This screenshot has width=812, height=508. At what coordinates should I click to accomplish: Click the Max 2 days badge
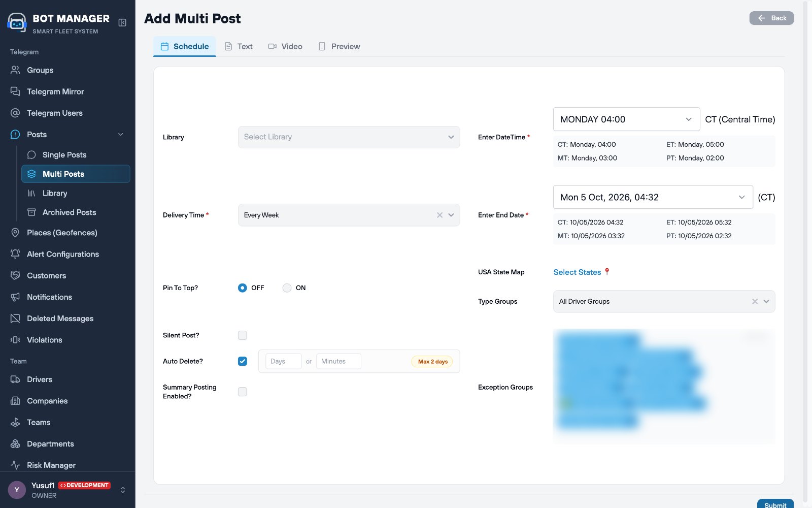coord(432,361)
